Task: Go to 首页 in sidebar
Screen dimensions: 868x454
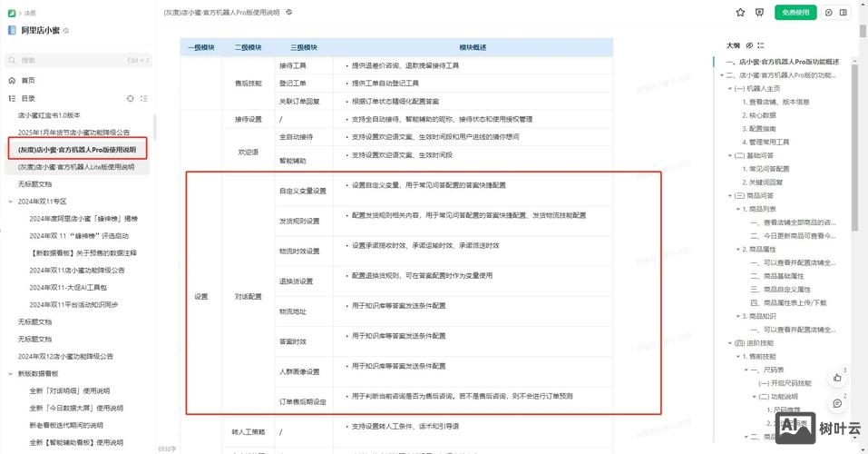Action: click(28, 81)
